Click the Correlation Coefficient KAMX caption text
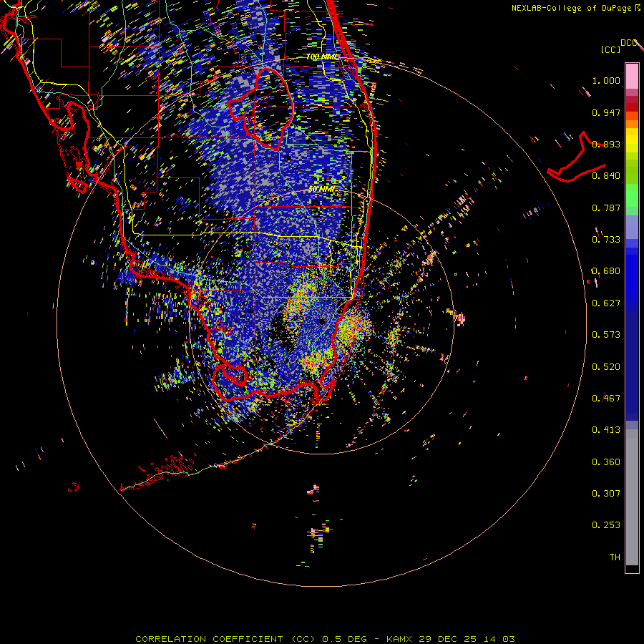Viewport: 644px width, 644px height. [325, 639]
